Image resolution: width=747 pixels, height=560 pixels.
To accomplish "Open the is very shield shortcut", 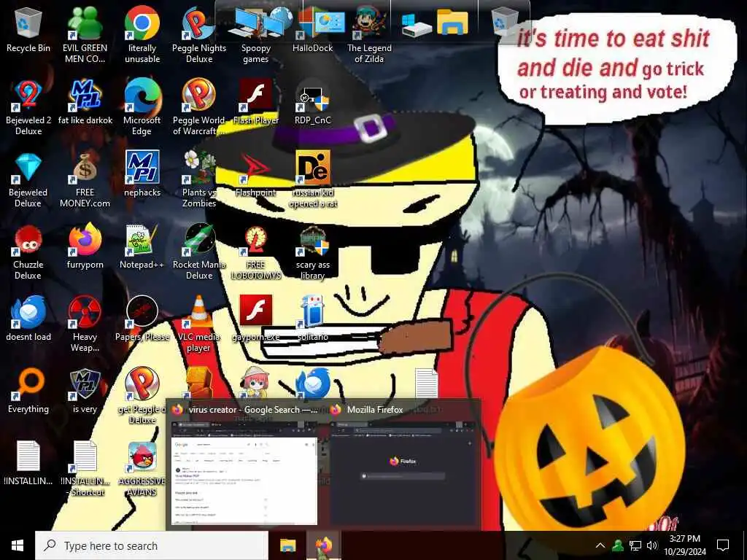I will click(85, 392).
